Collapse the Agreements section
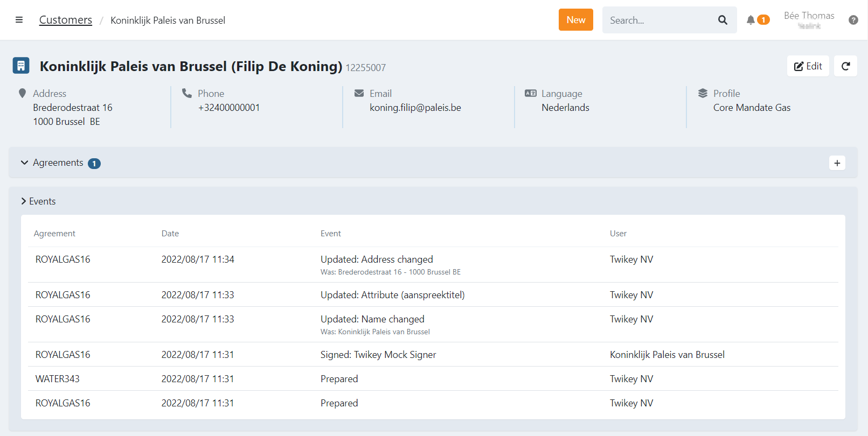The height and width of the screenshot is (436, 868). tap(24, 163)
